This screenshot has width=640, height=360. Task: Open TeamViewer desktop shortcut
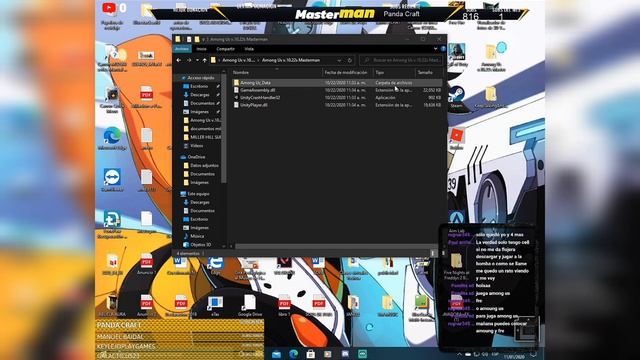[112, 180]
